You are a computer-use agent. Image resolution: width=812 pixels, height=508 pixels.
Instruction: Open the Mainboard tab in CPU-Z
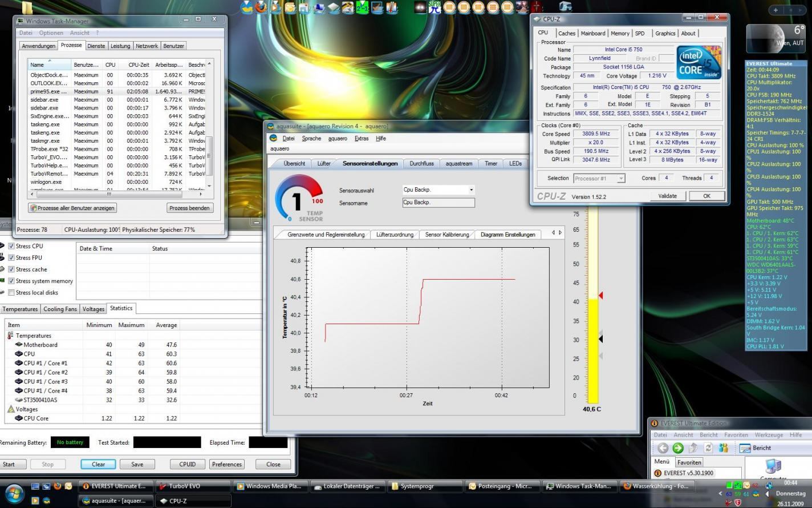pos(593,34)
